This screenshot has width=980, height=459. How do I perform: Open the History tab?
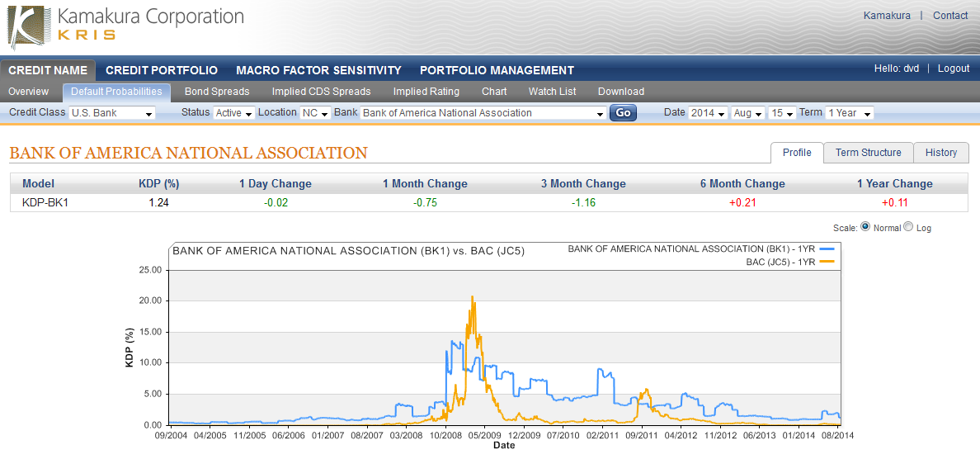940,153
